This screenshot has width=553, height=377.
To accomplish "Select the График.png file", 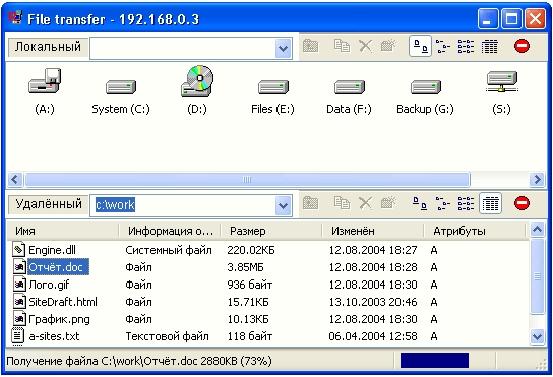I will 59,319.
